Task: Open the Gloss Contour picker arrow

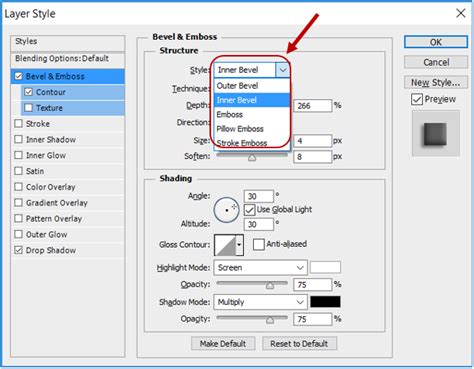Action: [x=239, y=245]
